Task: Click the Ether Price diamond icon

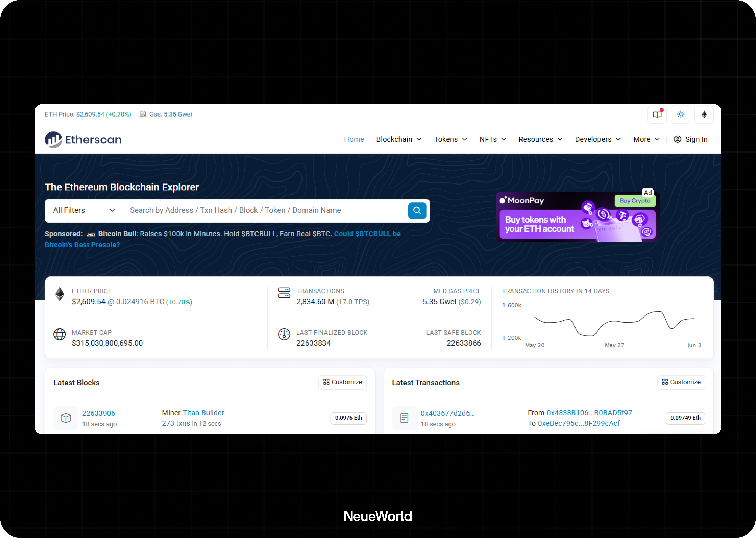Action: pyautogui.click(x=60, y=294)
